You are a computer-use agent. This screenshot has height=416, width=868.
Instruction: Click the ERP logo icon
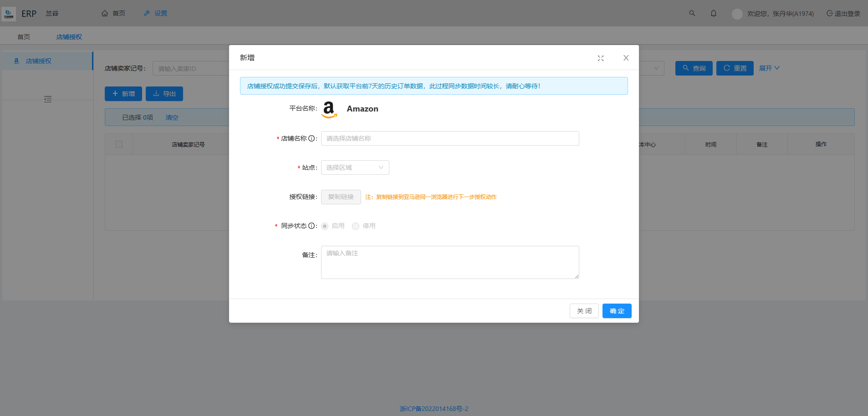click(x=9, y=14)
